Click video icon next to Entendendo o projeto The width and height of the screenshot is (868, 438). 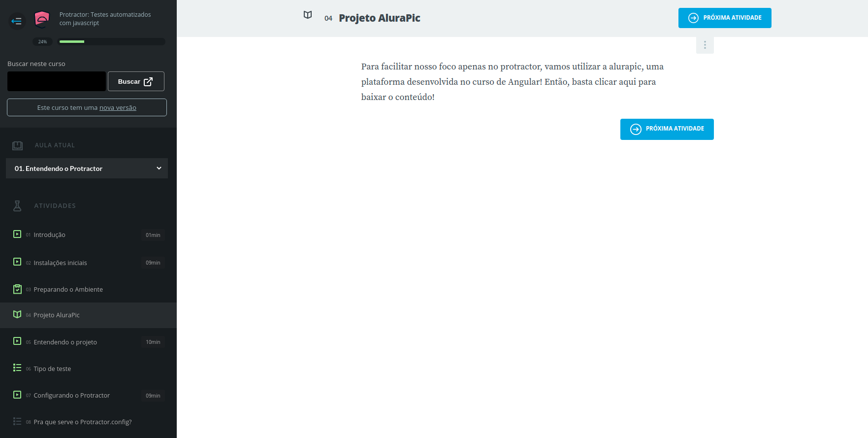coord(17,341)
